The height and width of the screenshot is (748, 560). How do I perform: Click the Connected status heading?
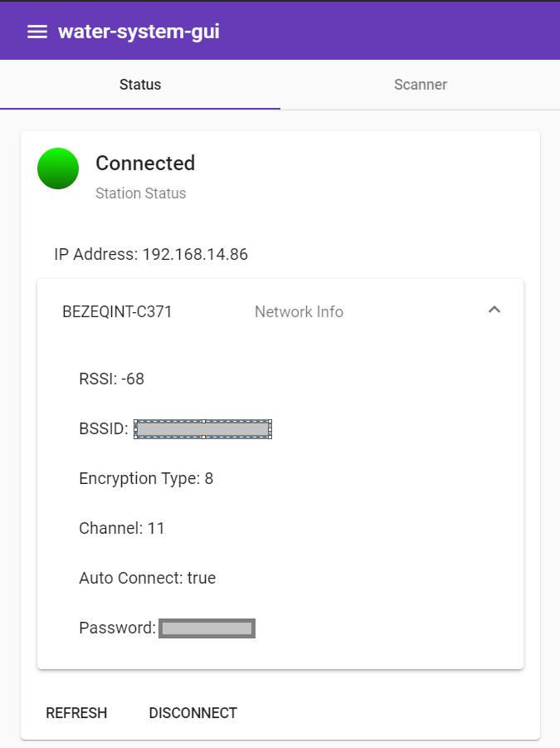pyautogui.click(x=145, y=164)
